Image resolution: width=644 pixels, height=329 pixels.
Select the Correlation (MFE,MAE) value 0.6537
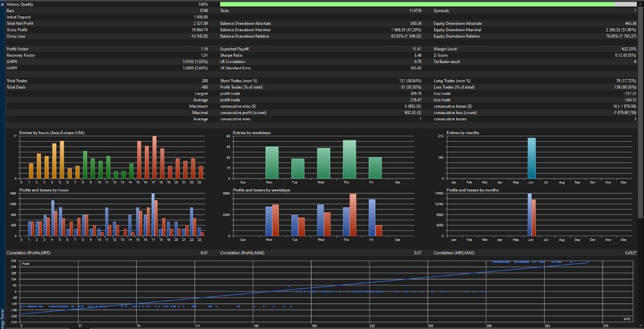pos(632,253)
